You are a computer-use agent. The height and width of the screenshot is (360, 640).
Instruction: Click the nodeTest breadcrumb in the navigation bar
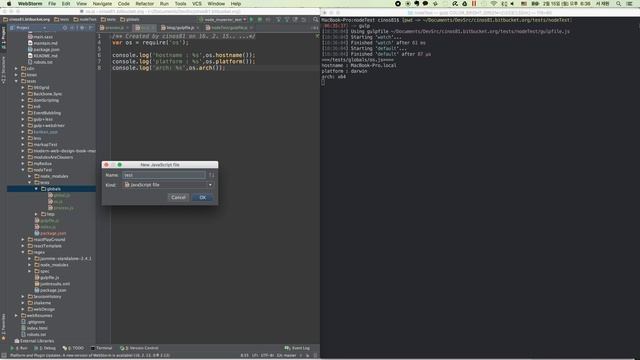tap(85, 20)
